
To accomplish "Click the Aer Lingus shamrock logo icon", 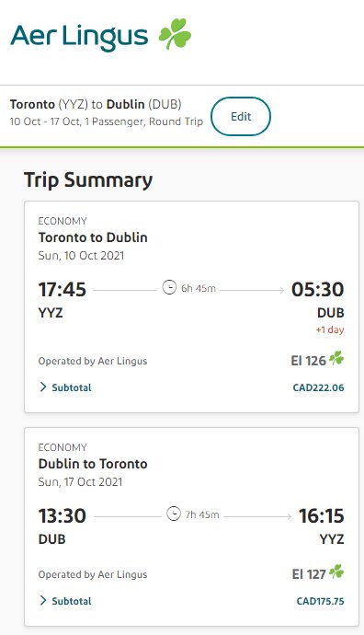I will click(175, 34).
